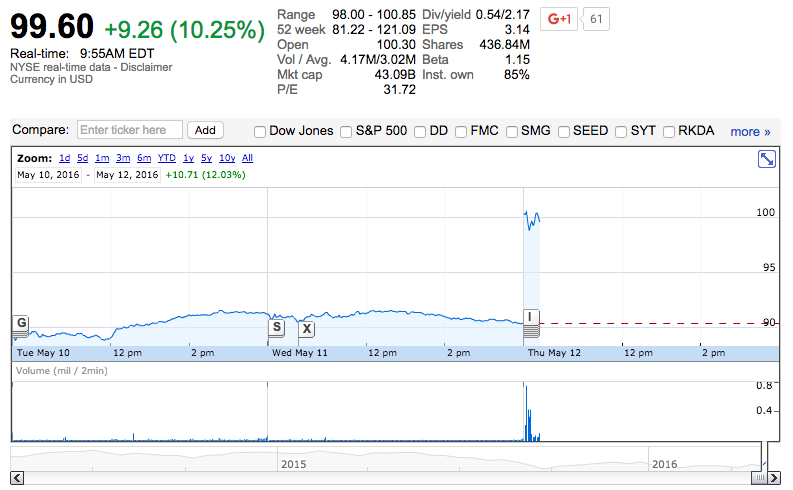The image size is (793, 490).
Task: Enable the Dow Jones comparison checkbox
Action: click(260, 131)
